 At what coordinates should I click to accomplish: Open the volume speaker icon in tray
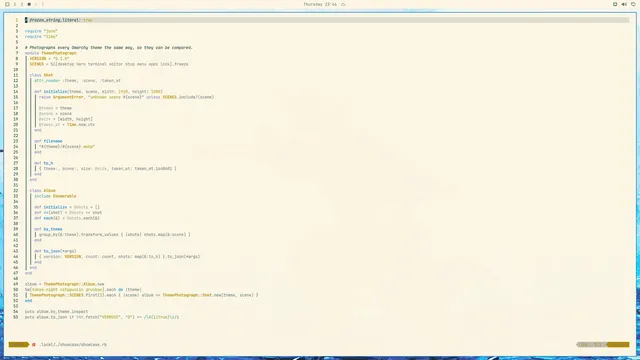coord(624,4)
